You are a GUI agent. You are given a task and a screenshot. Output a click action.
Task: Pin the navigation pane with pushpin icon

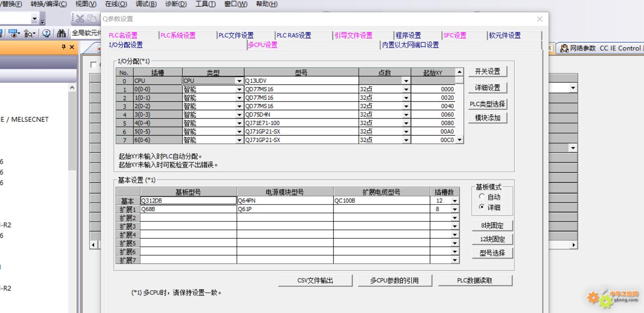(x=64, y=47)
